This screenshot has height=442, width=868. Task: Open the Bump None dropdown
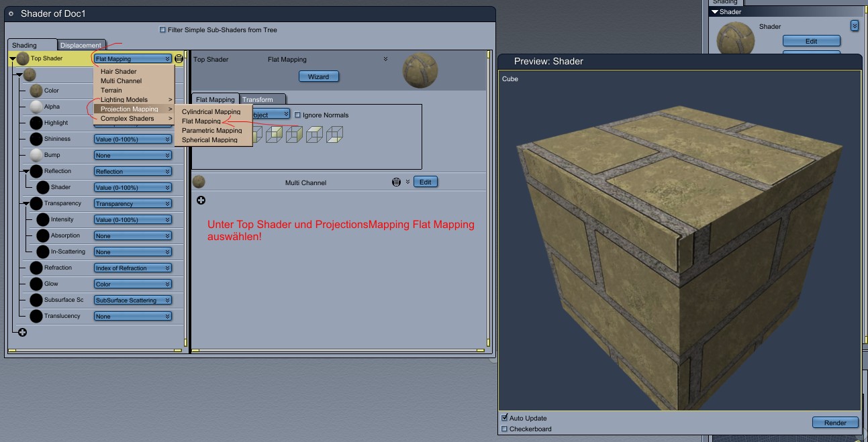[x=133, y=156]
